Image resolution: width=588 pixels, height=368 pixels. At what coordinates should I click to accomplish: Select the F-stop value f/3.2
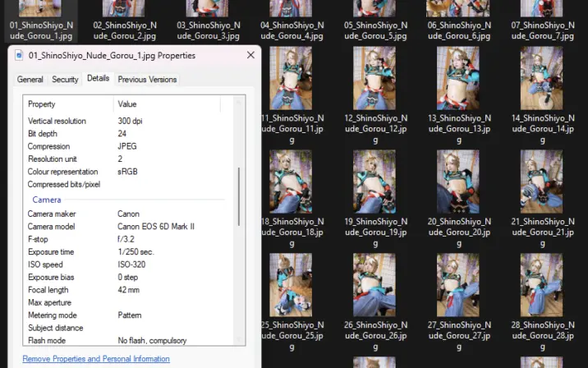pos(126,239)
